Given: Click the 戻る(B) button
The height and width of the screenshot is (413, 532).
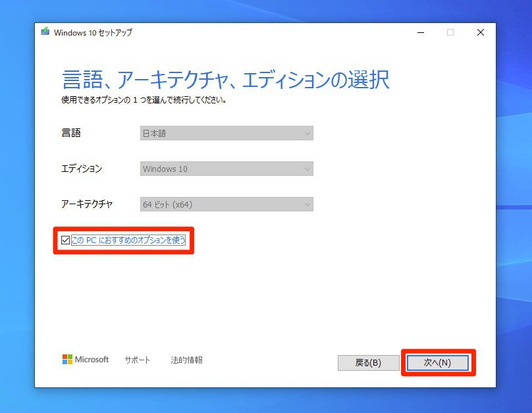Looking at the screenshot, I should click(369, 363).
